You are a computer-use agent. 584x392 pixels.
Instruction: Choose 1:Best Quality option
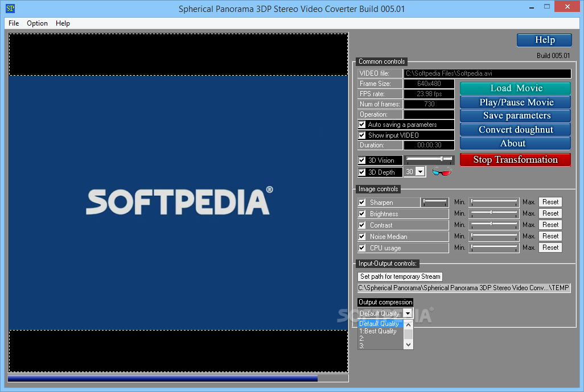(380, 331)
